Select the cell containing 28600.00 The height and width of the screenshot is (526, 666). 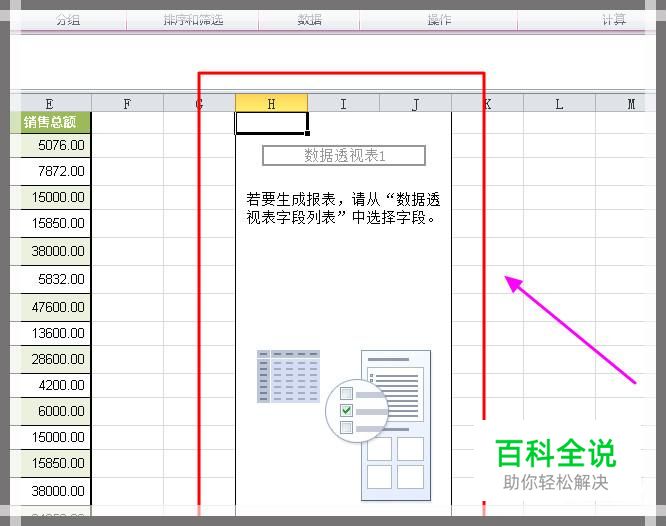click(50, 359)
